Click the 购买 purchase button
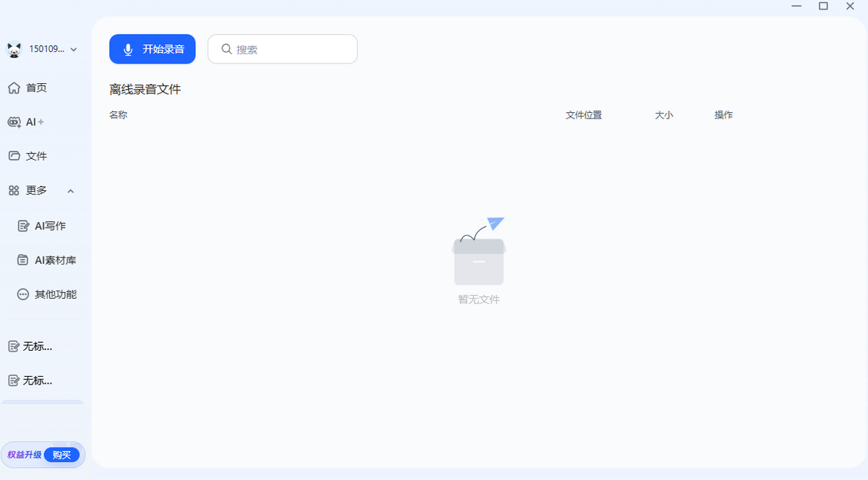Viewport: 868px width, 480px height. point(62,455)
